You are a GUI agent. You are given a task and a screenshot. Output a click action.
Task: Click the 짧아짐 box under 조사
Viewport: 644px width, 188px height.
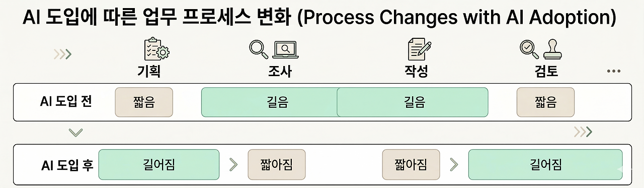[x=276, y=164]
